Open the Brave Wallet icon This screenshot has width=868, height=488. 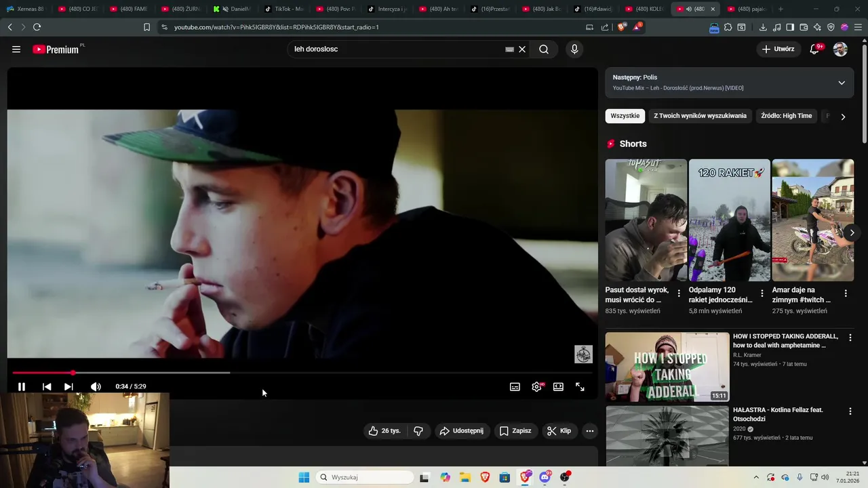tap(804, 27)
